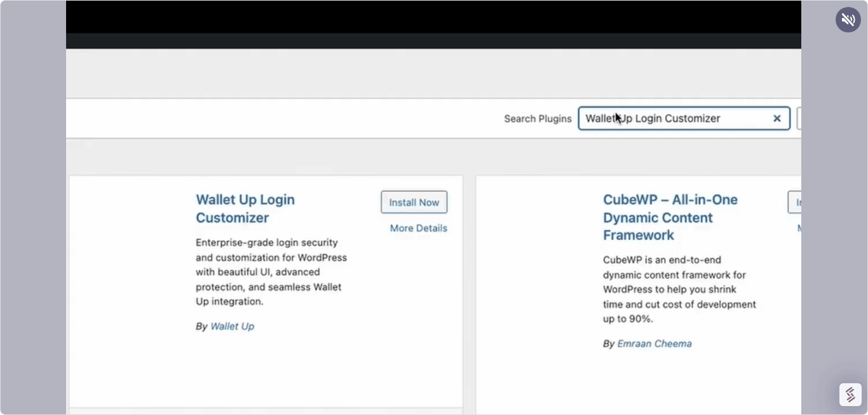The height and width of the screenshot is (415, 868).
Task: Click the muted-audio button at top right
Action: (848, 19)
